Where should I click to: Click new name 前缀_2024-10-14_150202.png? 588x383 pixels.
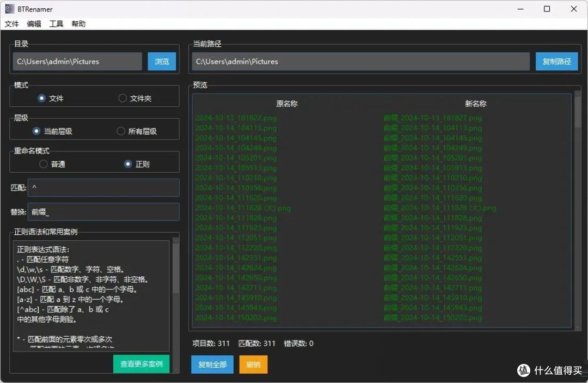point(433,318)
